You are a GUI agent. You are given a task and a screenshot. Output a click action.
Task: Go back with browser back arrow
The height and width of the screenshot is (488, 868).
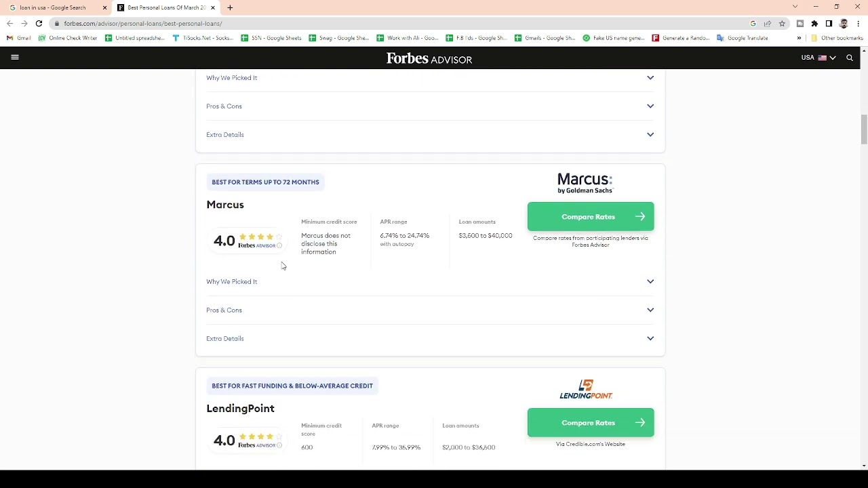click(x=9, y=23)
